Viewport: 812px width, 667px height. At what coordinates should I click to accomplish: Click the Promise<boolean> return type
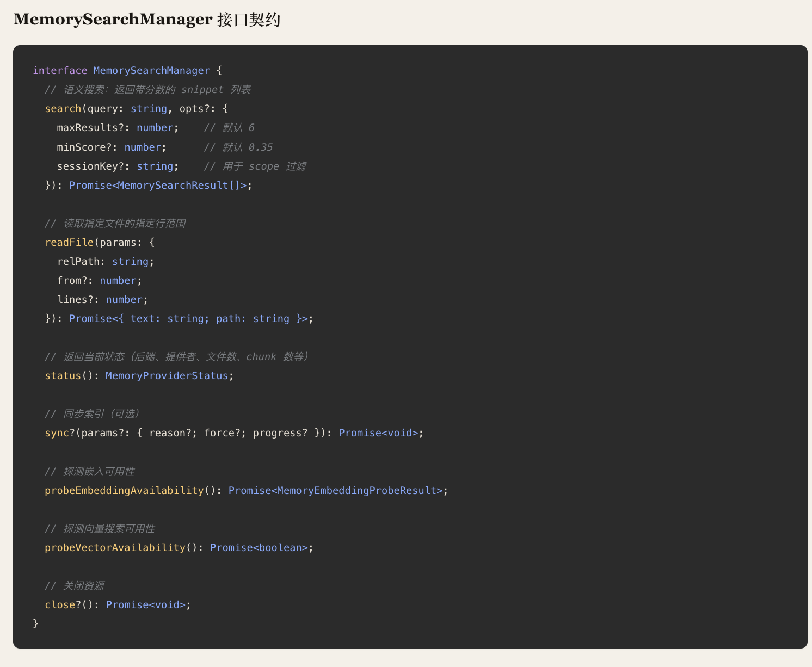[259, 548]
